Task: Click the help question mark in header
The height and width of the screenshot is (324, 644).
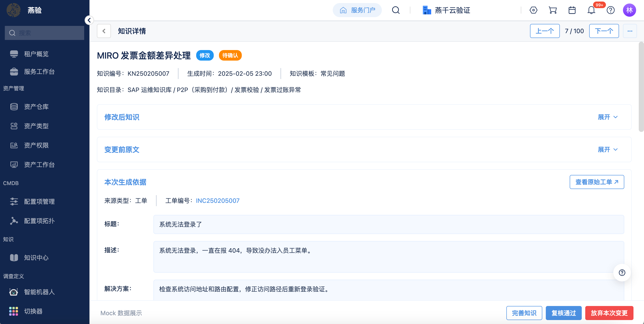Action: (x=610, y=10)
